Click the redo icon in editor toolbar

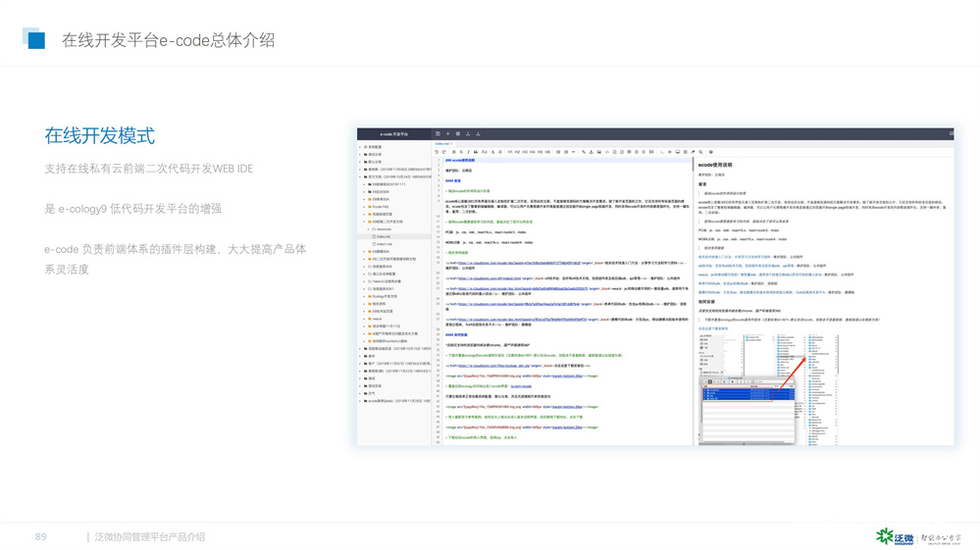point(443,152)
